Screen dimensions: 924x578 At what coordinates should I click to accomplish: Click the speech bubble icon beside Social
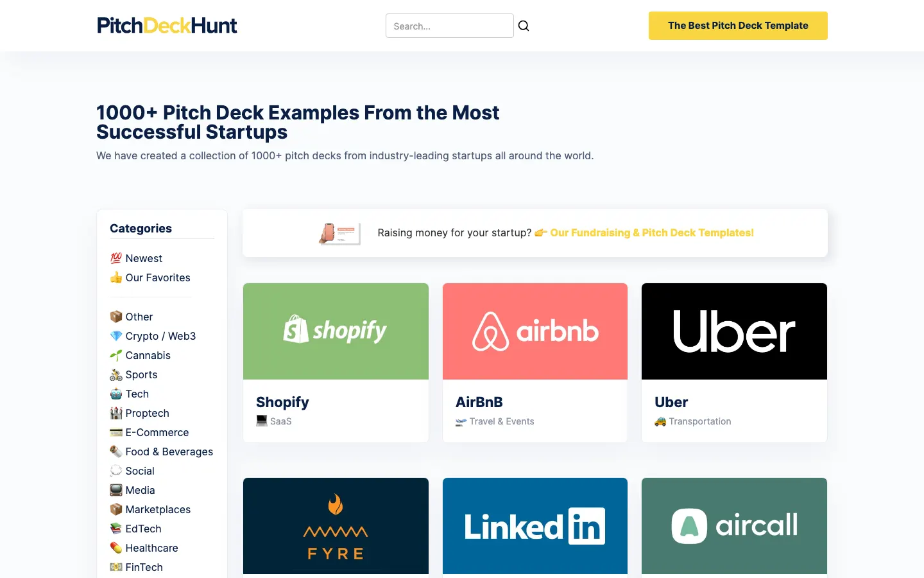[116, 471]
